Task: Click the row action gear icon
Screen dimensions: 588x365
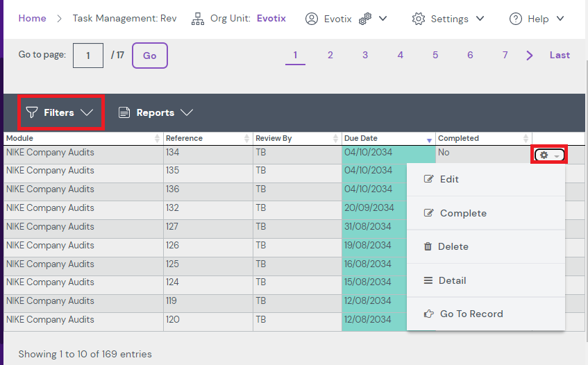Action: pos(545,155)
